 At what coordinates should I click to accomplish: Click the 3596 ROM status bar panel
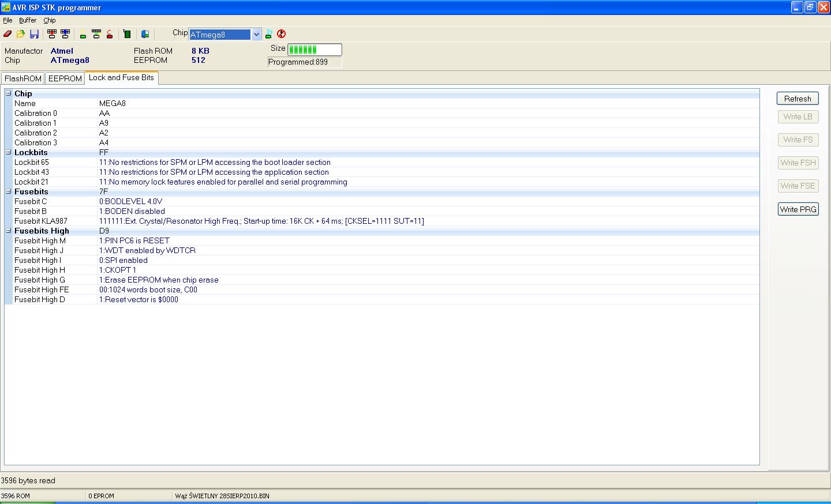43,495
